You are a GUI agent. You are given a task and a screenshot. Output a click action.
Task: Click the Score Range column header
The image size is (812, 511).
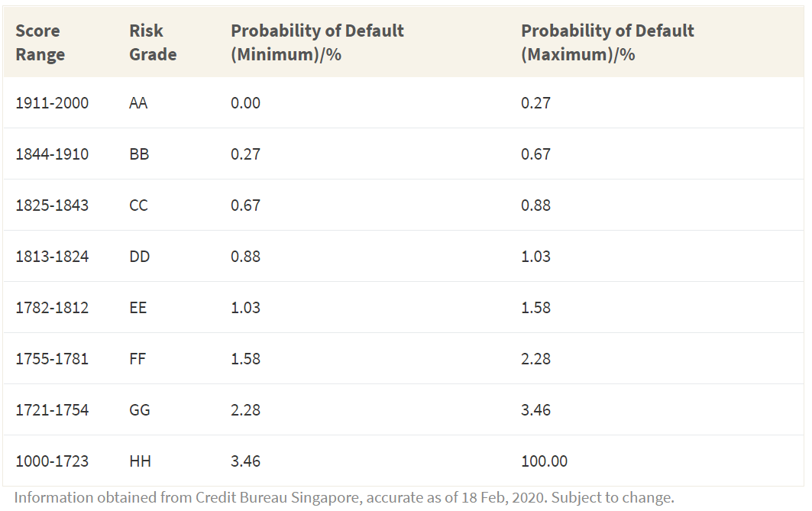click(x=40, y=43)
